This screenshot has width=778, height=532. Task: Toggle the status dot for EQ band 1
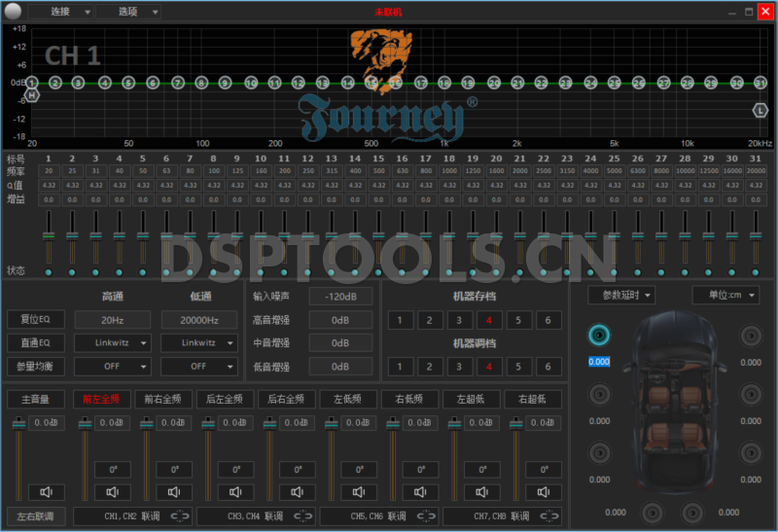tap(47, 271)
